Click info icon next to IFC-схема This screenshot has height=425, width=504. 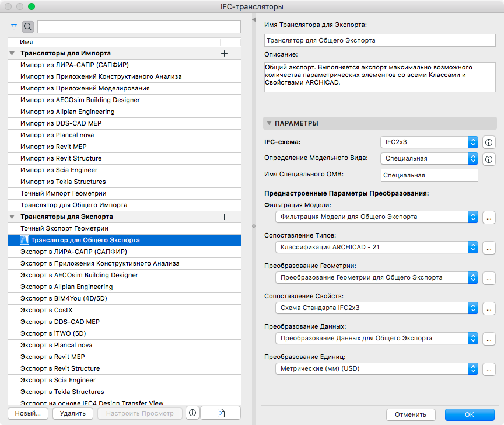(489, 142)
